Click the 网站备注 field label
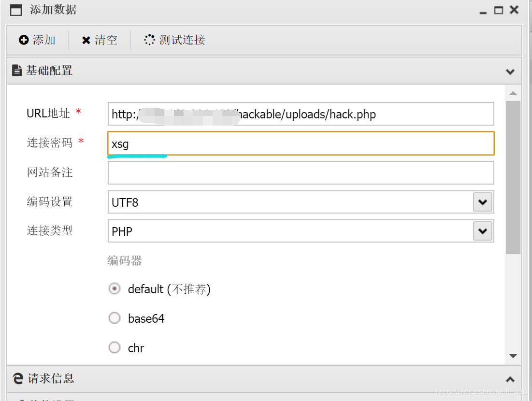The image size is (532, 401). point(50,172)
